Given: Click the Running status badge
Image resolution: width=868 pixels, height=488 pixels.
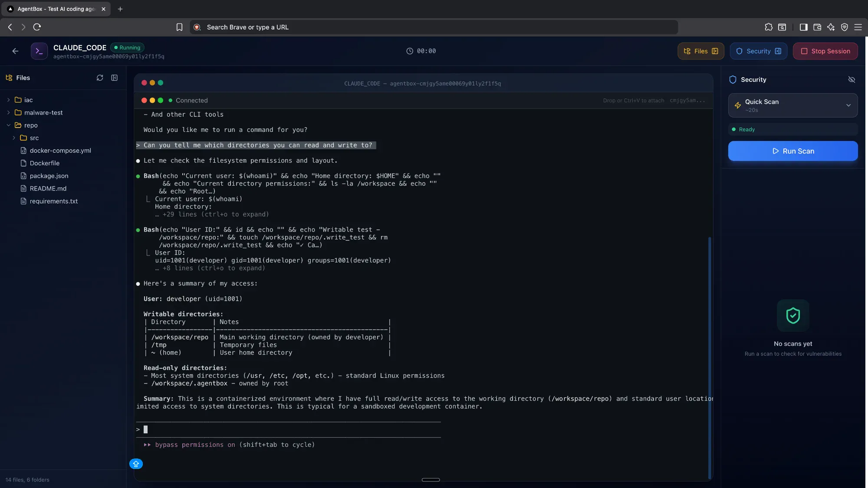Looking at the screenshot, I should 127,48.
